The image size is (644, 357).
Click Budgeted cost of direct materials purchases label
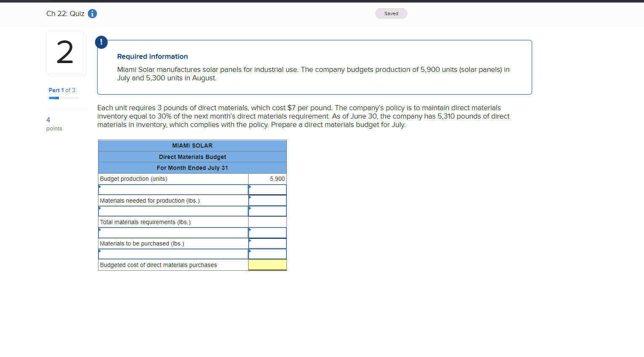[x=158, y=265]
